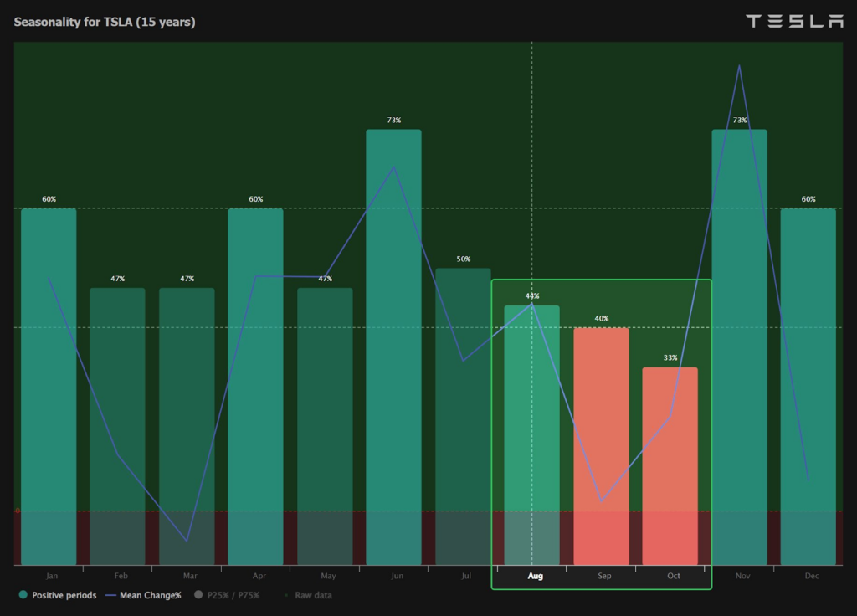This screenshot has height=616, width=857.
Task: Select the January bar
Action: (x=49, y=385)
